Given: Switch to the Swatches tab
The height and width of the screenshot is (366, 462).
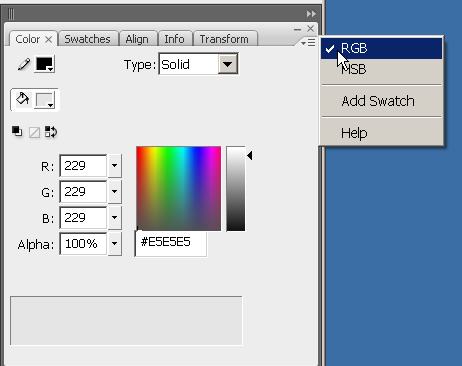Looking at the screenshot, I should 87,39.
